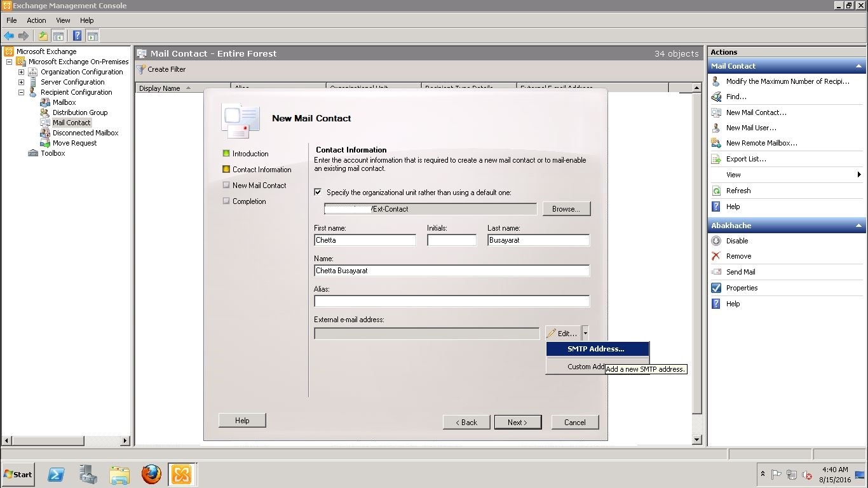Open the Edit button dropdown arrow
Image resolution: width=868 pixels, height=488 pixels.
tap(585, 333)
